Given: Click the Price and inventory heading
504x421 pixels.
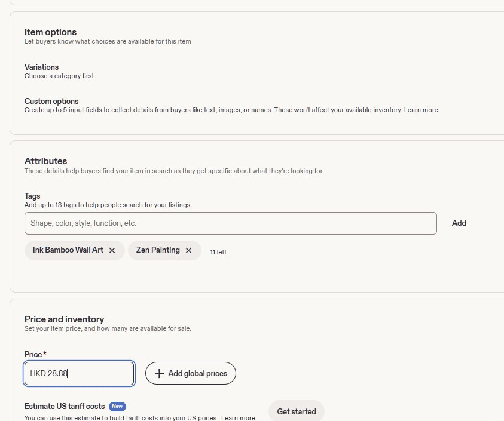Looking at the screenshot, I should coord(65,319).
